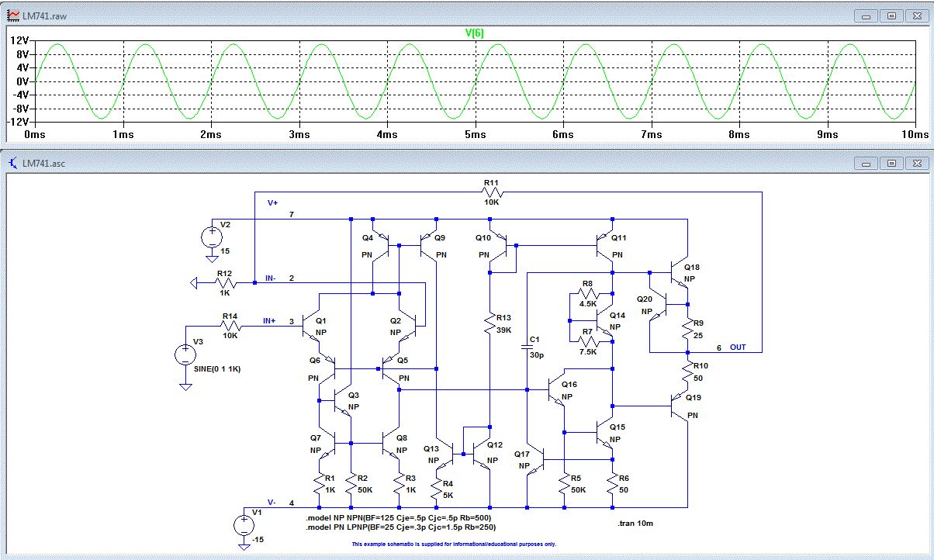Maximize the LM741.raw waveform window
934x560 pixels.
click(x=891, y=14)
